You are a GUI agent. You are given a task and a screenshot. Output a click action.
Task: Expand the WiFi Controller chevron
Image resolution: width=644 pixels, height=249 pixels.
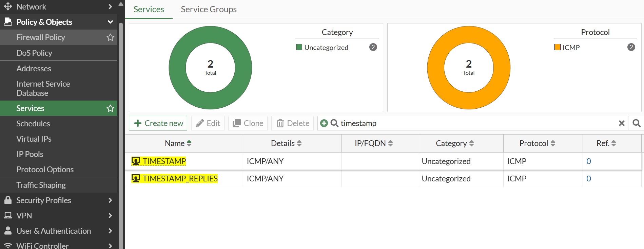[x=110, y=246]
